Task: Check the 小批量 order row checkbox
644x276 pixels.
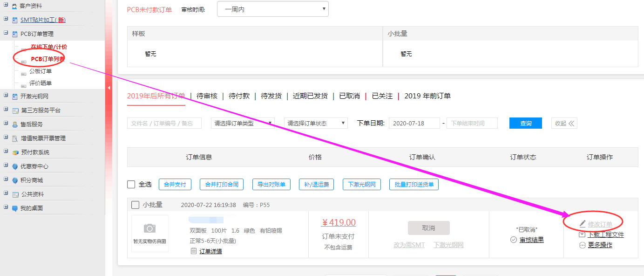Action: (136, 205)
